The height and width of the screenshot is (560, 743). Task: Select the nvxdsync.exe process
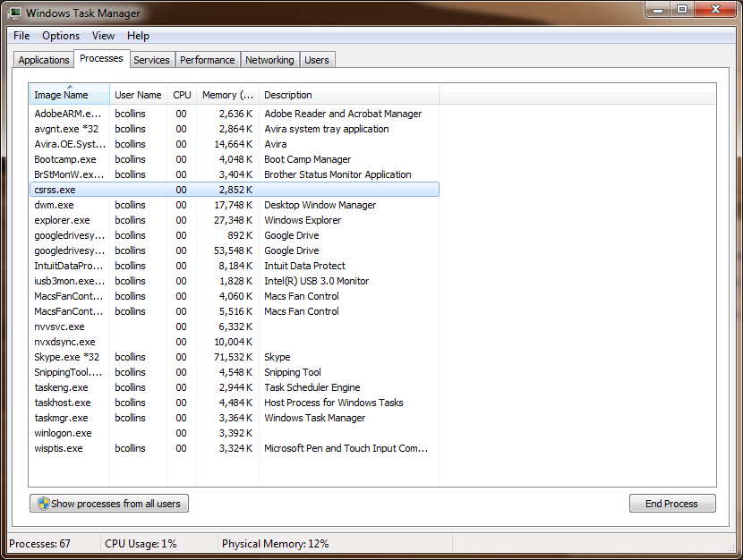click(235, 342)
